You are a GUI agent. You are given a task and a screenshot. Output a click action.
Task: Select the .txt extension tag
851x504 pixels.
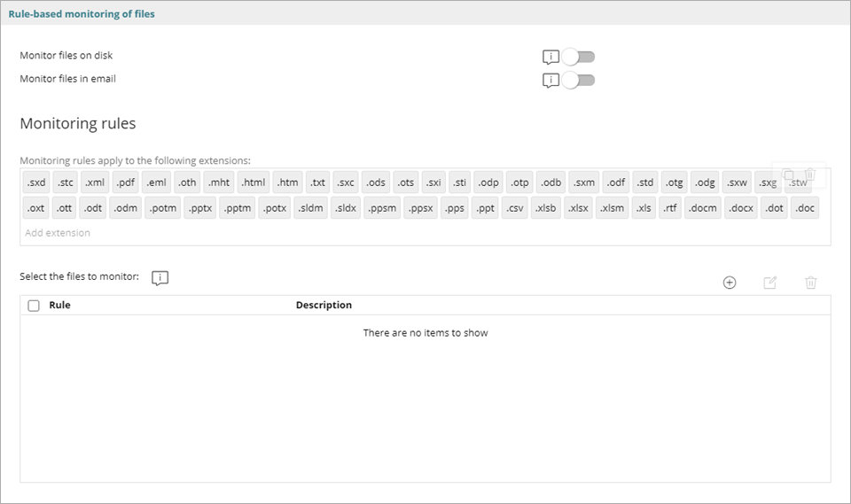point(317,182)
